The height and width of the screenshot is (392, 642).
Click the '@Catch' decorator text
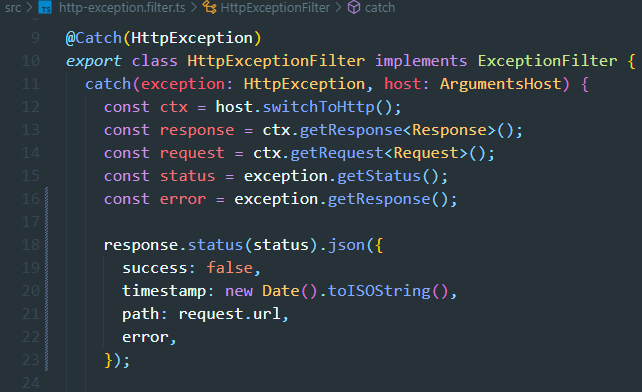tap(94, 38)
